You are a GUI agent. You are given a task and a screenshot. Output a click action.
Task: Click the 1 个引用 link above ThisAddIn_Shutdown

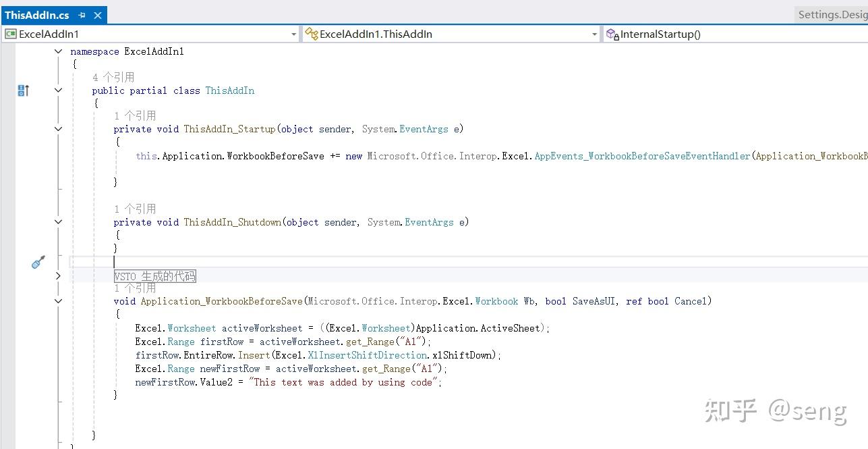135,209
